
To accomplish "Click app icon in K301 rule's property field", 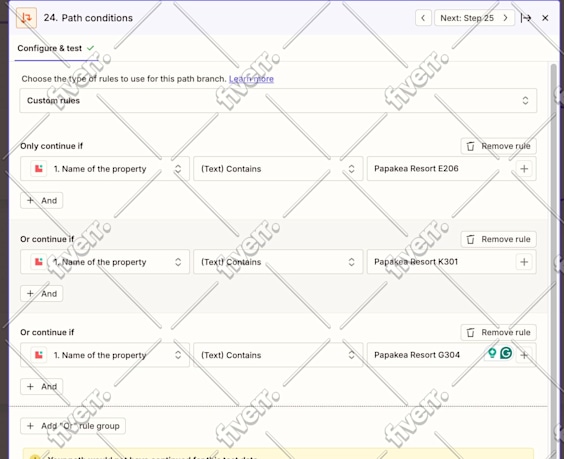I will [x=39, y=262].
